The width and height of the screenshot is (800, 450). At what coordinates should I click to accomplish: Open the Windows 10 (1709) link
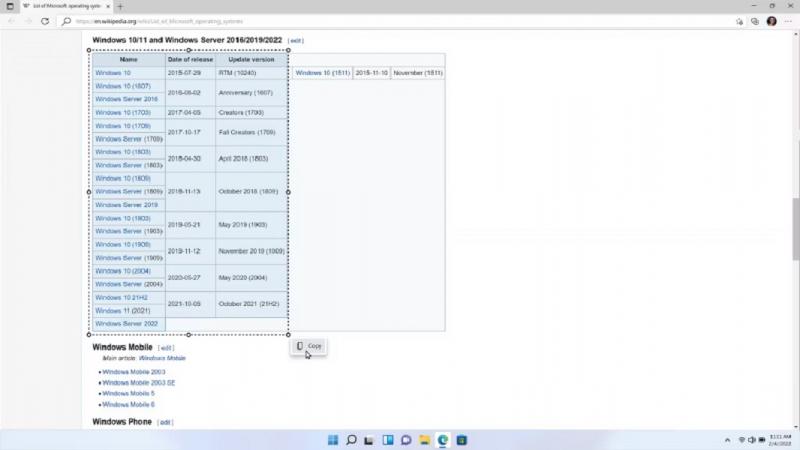click(123, 126)
